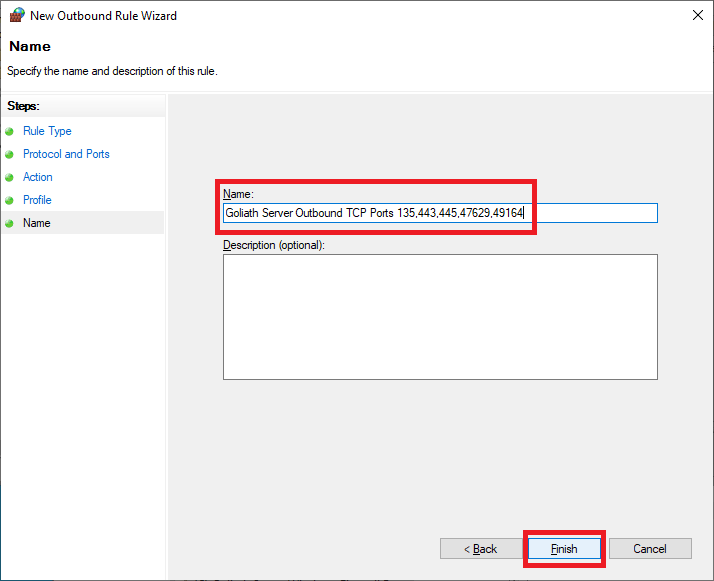Click the green dot beside Profile
Image resolution: width=714 pixels, height=581 pixels.
[x=10, y=200]
